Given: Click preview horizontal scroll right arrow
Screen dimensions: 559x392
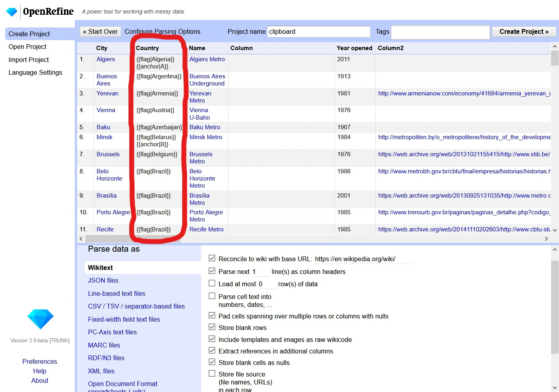Looking at the screenshot, I should pos(546,239).
